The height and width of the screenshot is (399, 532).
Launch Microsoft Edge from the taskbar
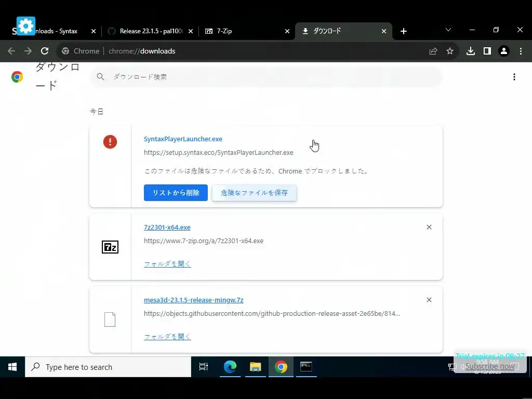click(x=230, y=367)
